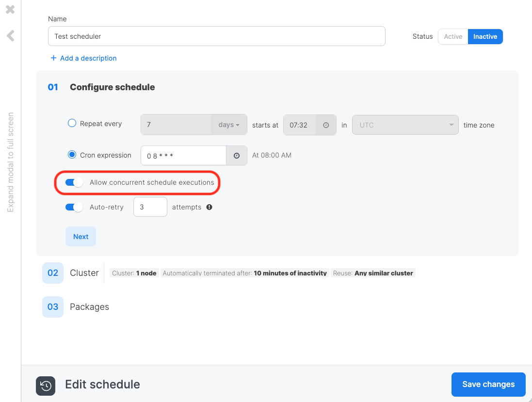Click the auto-retry info exclamation icon
532x402 pixels.
[x=210, y=207]
